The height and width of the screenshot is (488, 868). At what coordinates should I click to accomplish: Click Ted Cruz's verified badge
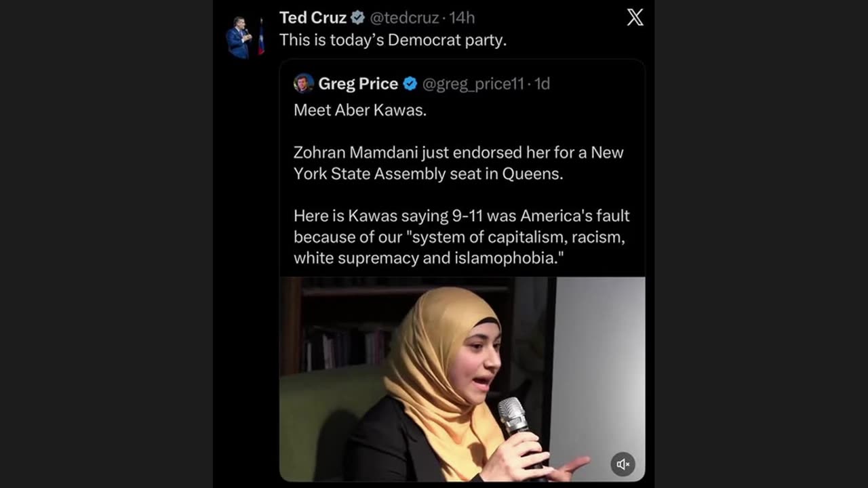358,18
